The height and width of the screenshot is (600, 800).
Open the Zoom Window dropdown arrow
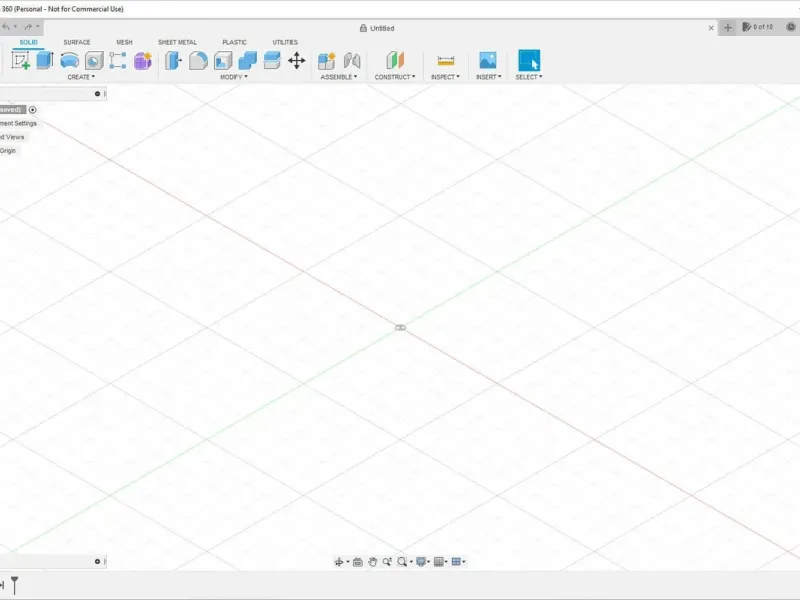click(411, 562)
